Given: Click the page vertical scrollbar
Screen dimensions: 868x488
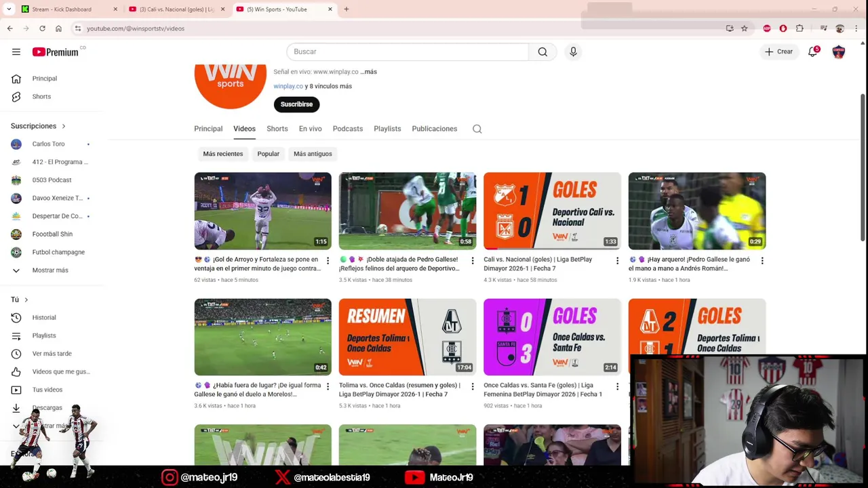Looking at the screenshot, I should click(863, 166).
